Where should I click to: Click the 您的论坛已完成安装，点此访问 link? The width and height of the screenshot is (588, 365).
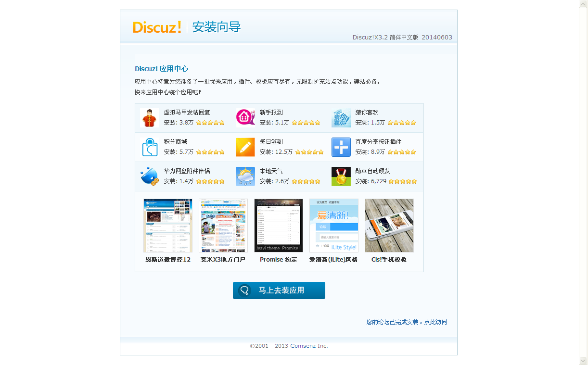407,322
